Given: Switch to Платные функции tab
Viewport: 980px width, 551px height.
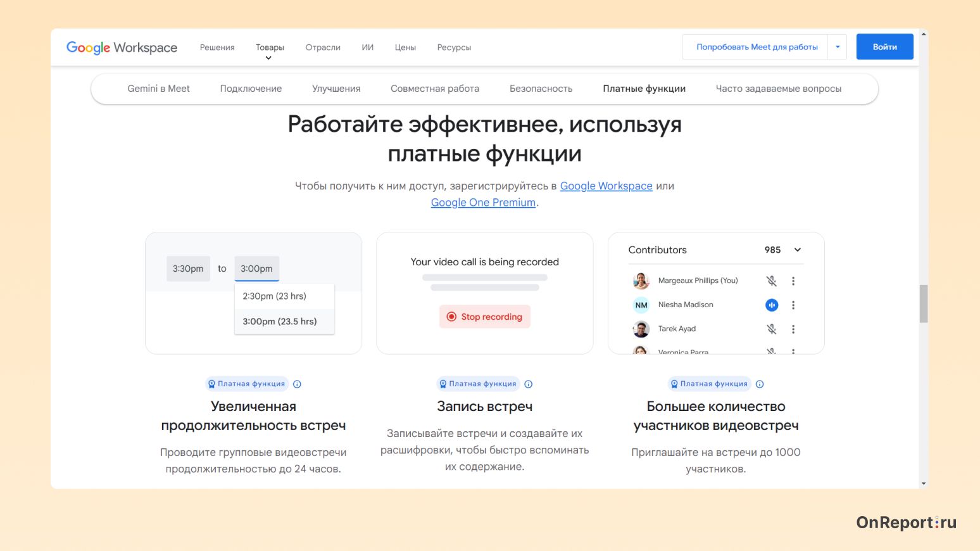Looking at the screenshot, I should point(644,89).
